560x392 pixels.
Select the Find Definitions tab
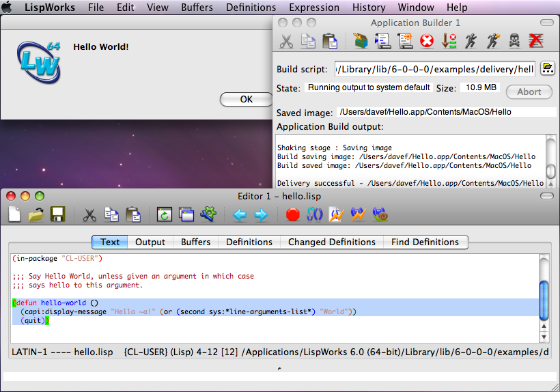pos(425,242)
